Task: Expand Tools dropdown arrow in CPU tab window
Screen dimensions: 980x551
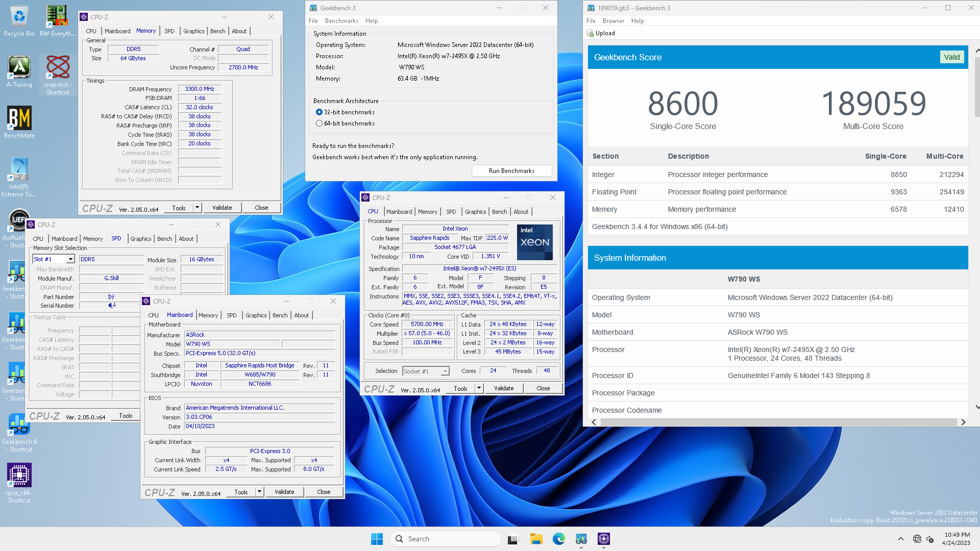Action: tap(479, 388)
